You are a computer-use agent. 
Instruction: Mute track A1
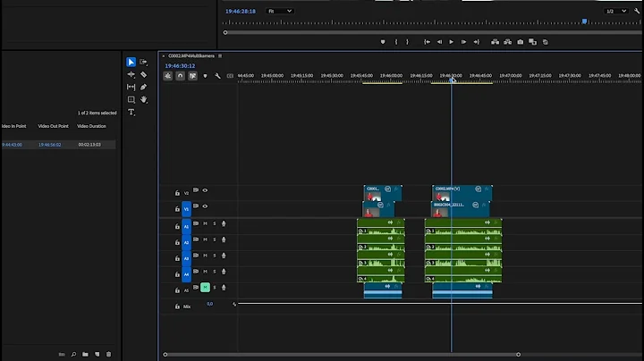(x=205, y=223)
